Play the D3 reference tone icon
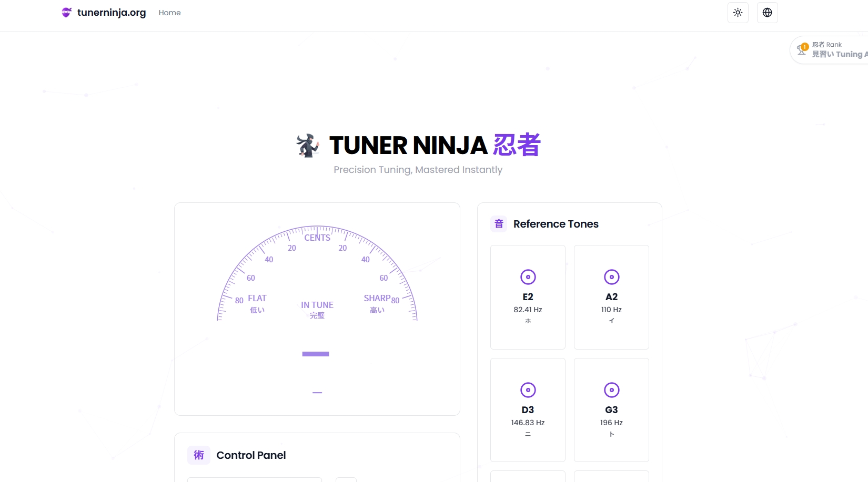Screen dimensions: 868x482 tap(528, 390)
